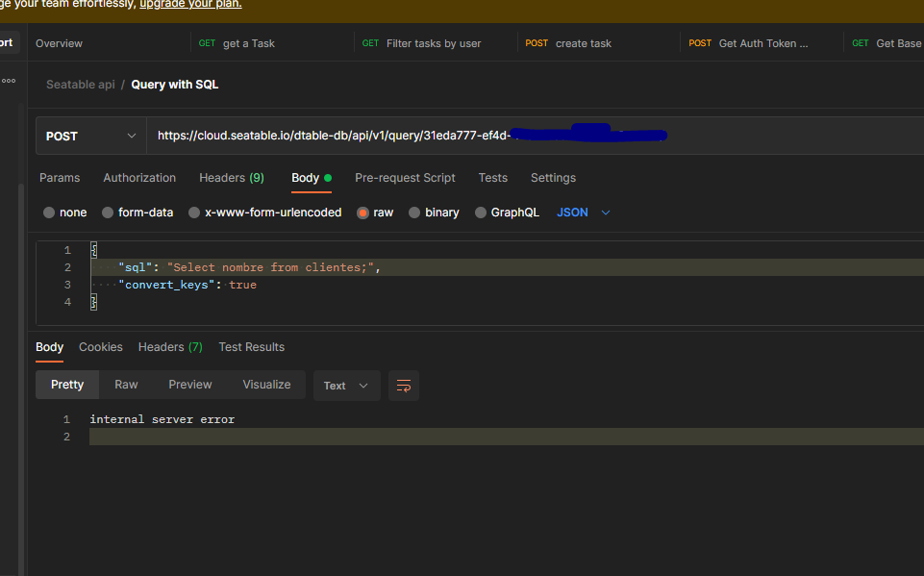This screenshot has width=924, height=576.
Task: Click the wrap lines icon in response toolbar
Action: (x=404, y=386)
